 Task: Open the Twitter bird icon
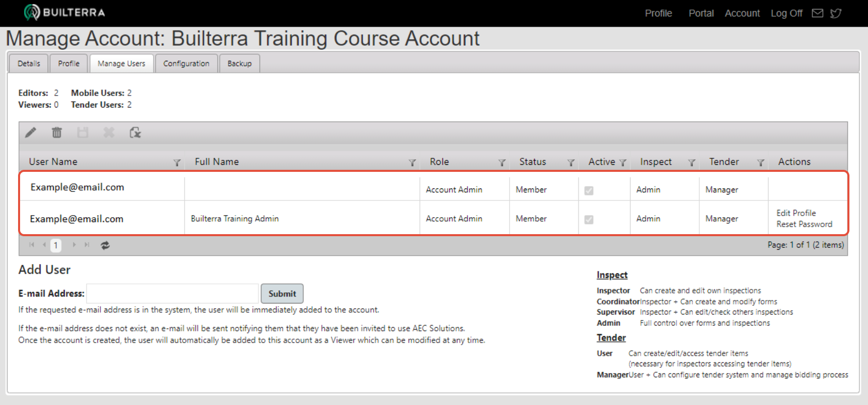pos(836,13)
